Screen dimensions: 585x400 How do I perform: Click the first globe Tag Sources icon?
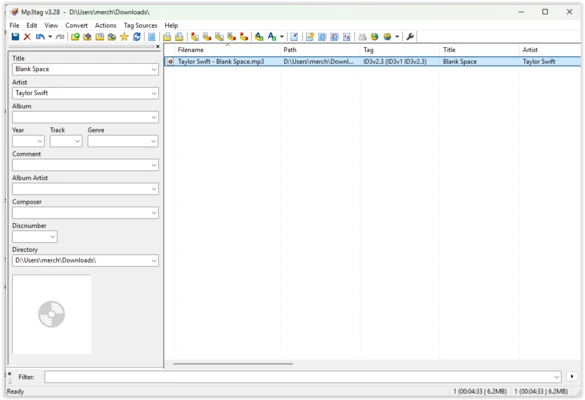coord(375,37)
